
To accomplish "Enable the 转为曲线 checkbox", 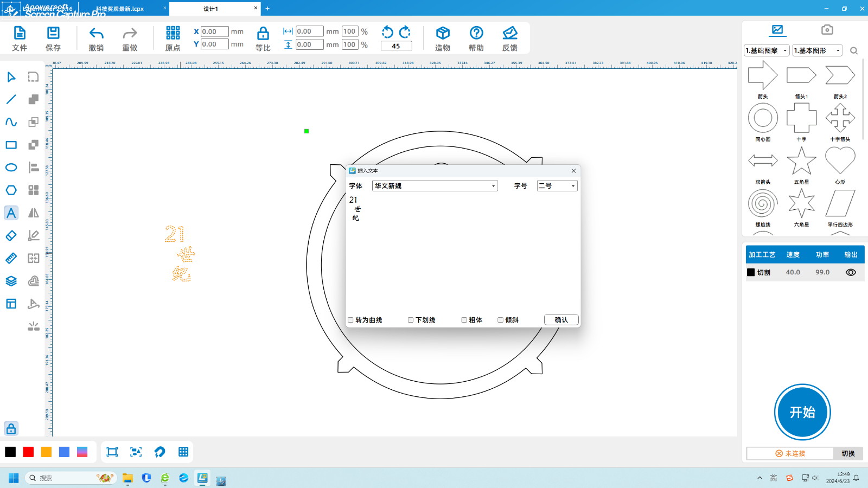I will click(x=351, y=320).
